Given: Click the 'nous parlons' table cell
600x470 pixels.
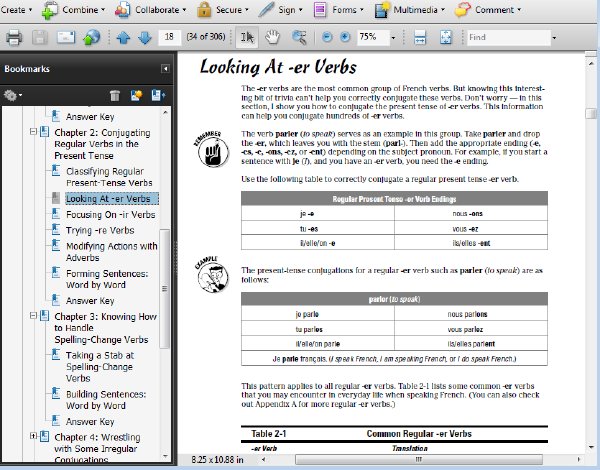Looking at the screenshot, I should (x=471, y=314).
